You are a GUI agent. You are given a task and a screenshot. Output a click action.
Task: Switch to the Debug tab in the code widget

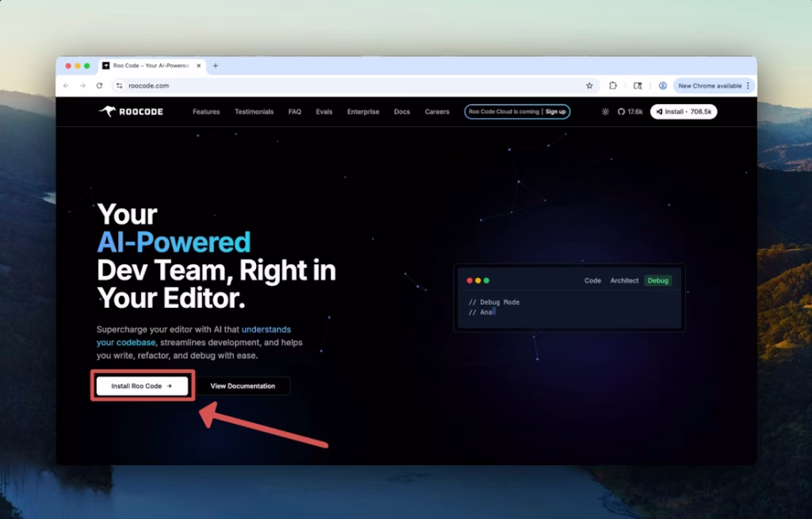click(658, 280)
